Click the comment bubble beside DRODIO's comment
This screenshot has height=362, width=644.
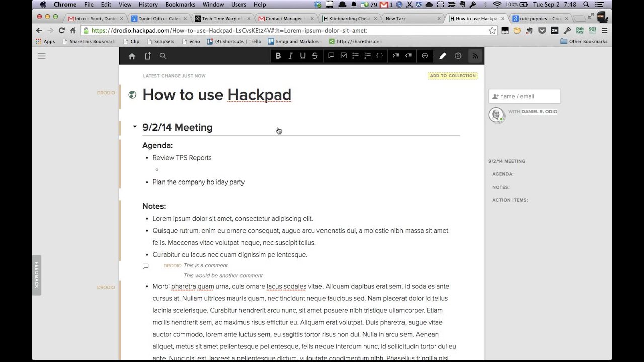click(x=145, y=266)
